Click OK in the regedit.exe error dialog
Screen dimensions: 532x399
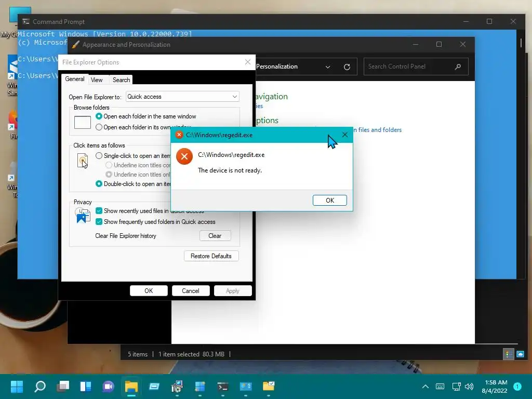tap(329, 200)
